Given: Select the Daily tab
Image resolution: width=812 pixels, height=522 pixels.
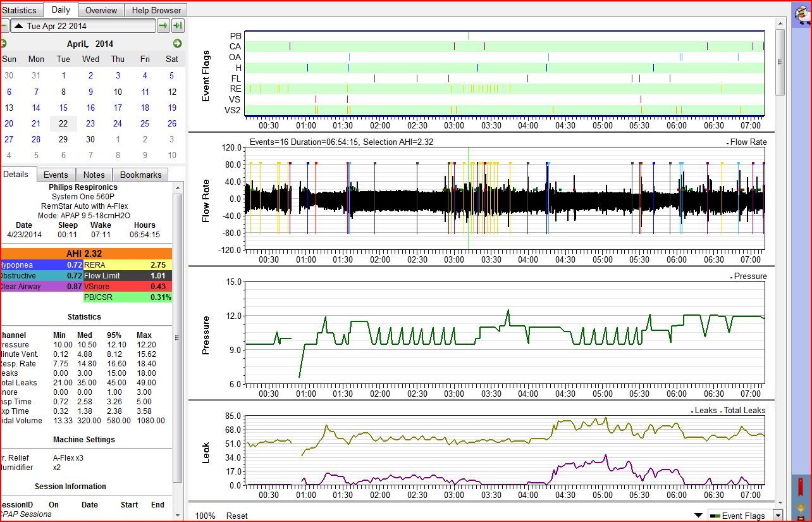Looking at the screenshot, I should [x=61, y=9].
